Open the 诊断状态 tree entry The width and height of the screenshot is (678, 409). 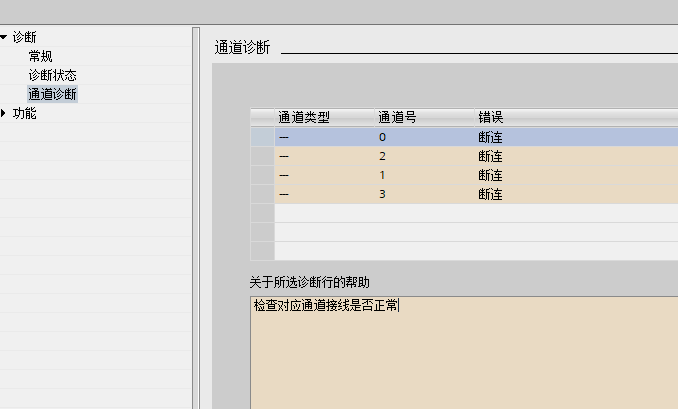click(x=52, y=75)
